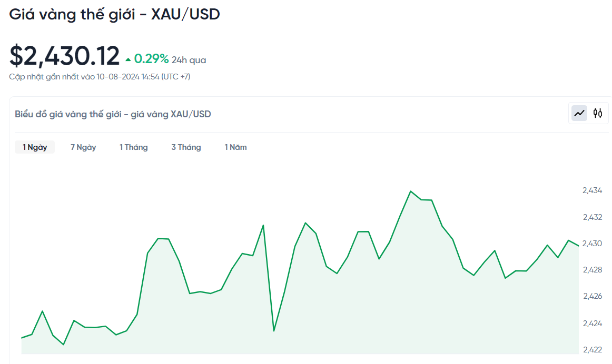Click the 2,422 y-axis label
Image resolution: width=612 pixels, height=364 pixels.
pyautogui.click(x=593, y=349)
